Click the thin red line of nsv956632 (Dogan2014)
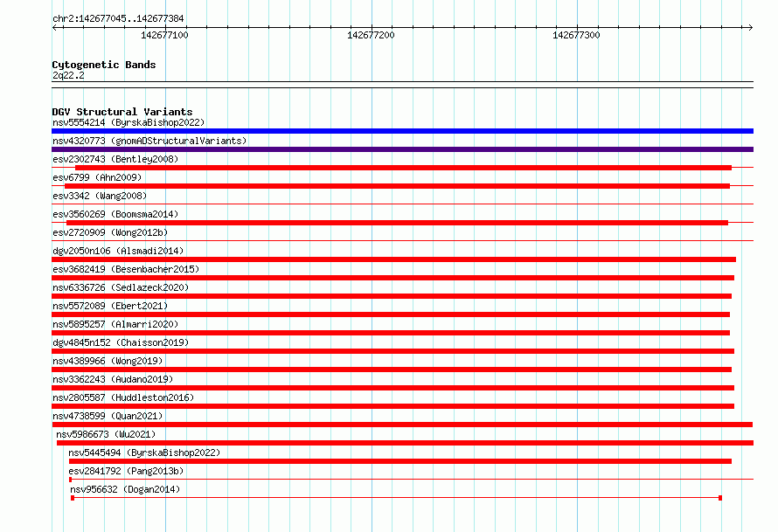 (397, 498)
